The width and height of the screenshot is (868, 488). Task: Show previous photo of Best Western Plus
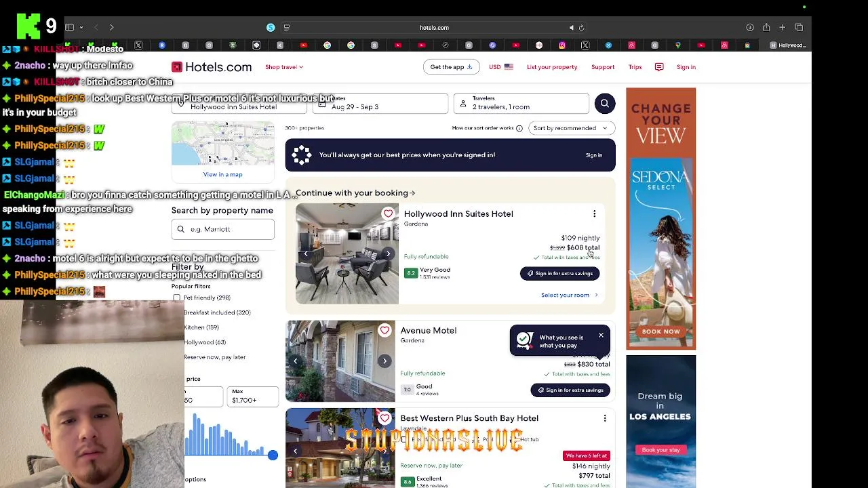295,451
